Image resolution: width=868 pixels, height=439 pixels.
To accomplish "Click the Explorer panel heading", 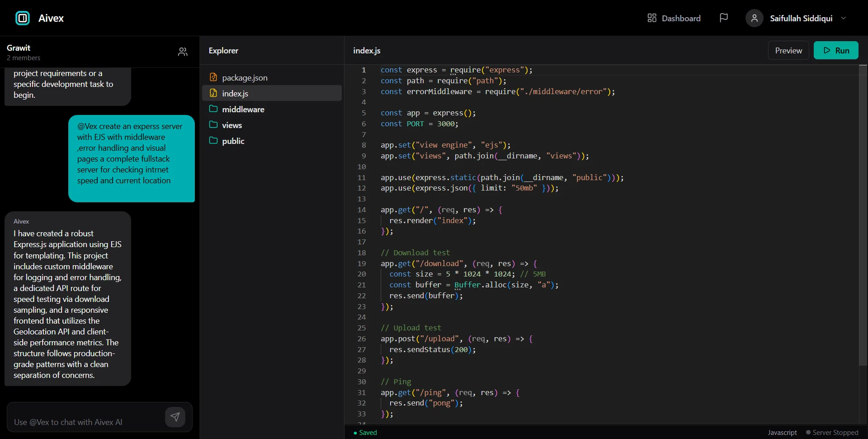I will (x=223, y=51).
